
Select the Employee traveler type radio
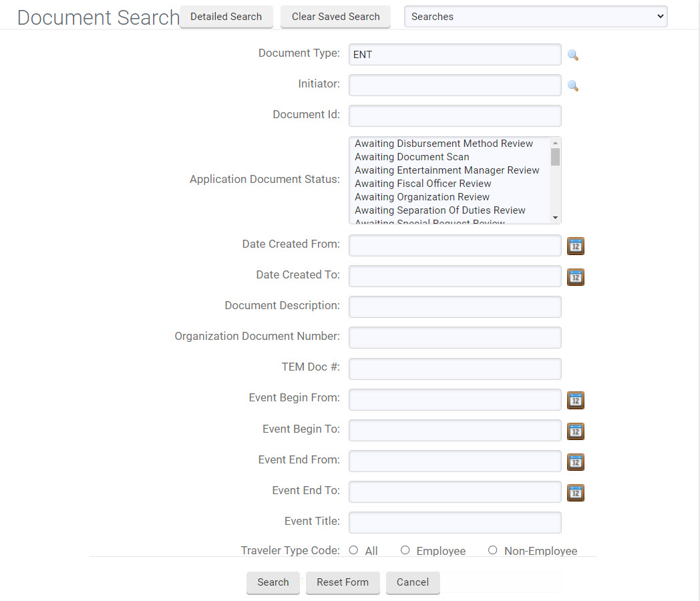pyautogui.click(x=405, y=550)
